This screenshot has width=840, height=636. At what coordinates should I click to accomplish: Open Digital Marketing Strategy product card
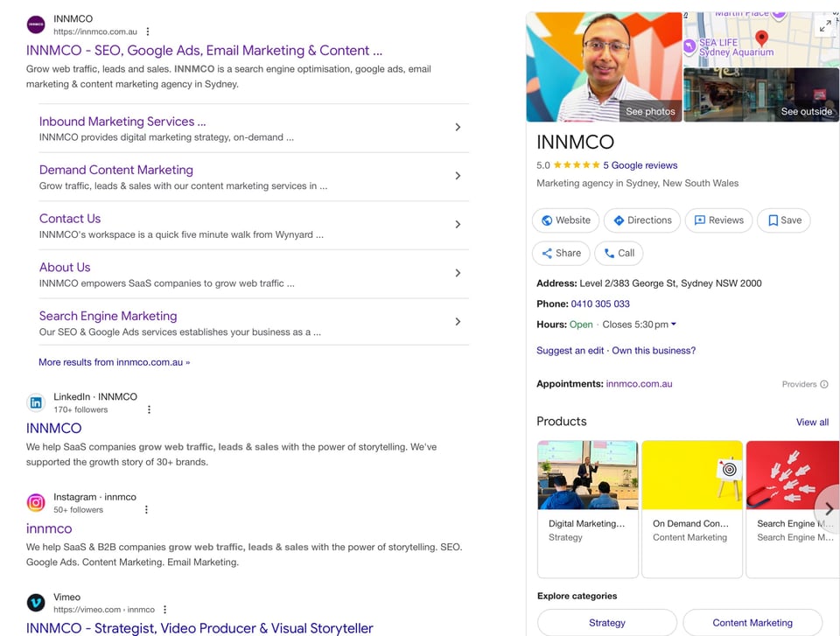point(588,509)
